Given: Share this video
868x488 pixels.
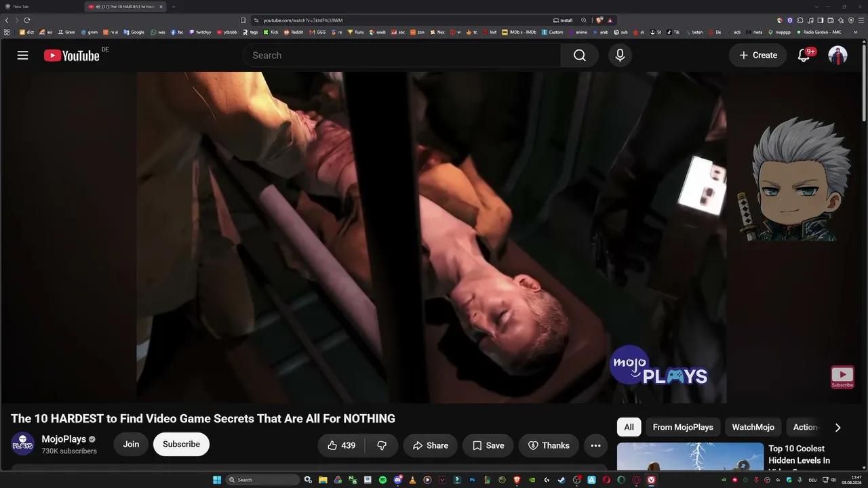Looking at the screenshot, I should coord(431,445).
